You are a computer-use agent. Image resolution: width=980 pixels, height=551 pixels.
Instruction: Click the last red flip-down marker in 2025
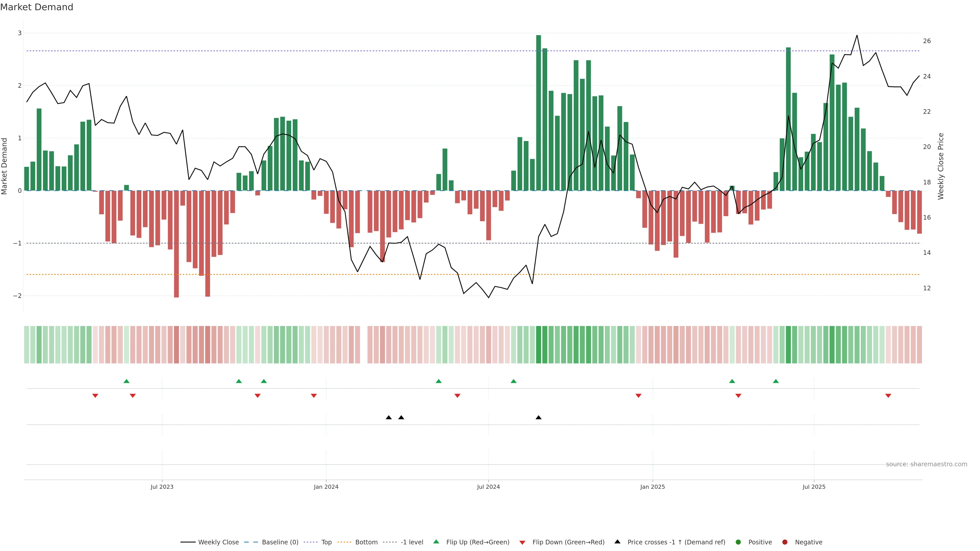point(888,395)
